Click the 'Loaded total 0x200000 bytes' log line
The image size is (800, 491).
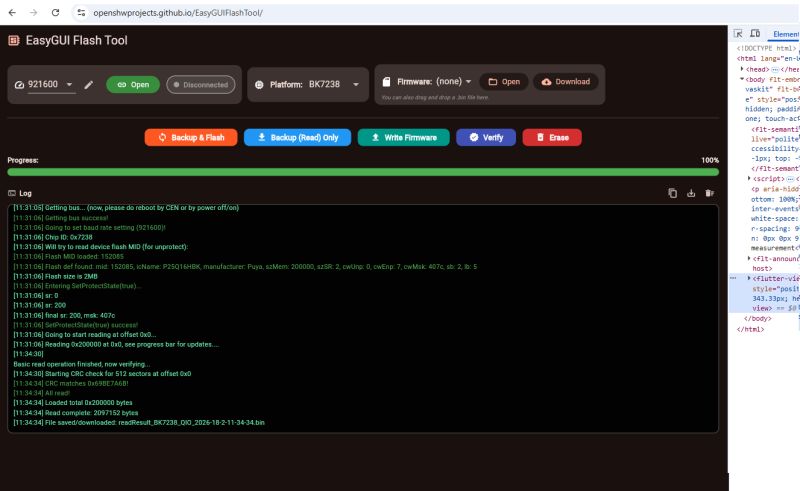(x=72, y=403)
